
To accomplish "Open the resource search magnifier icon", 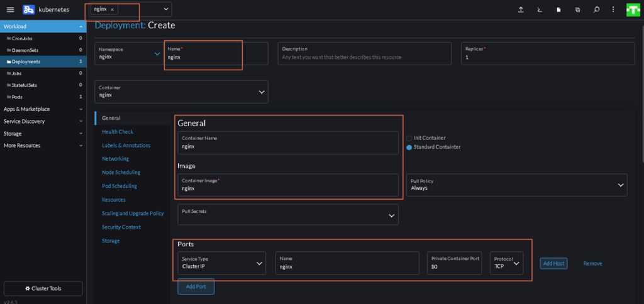I will (x=596, y=10).
